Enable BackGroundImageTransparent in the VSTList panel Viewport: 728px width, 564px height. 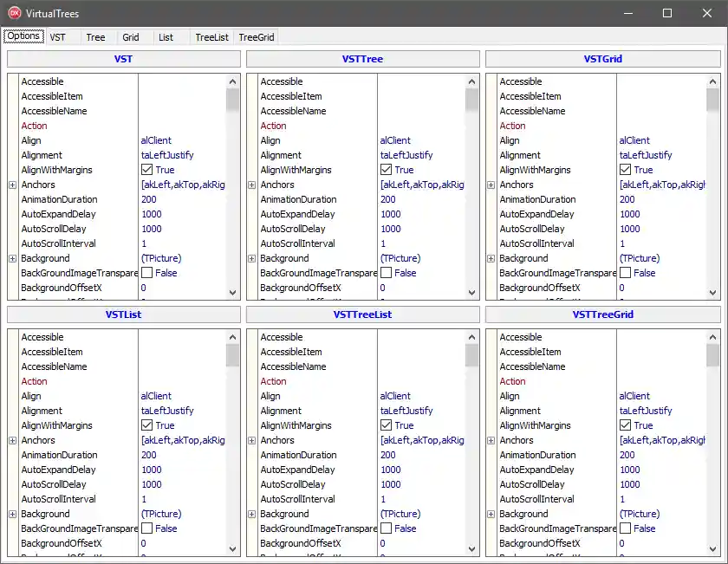tap(145, 528)
